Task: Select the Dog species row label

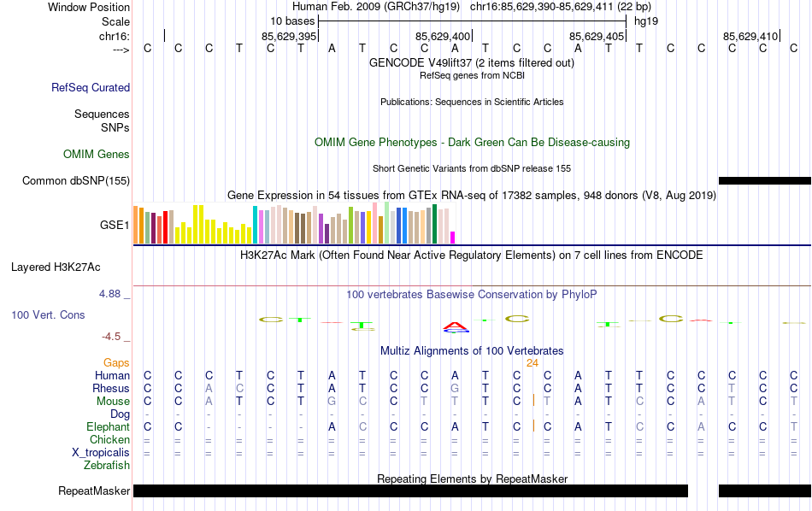Action: (x=121, y=414)
